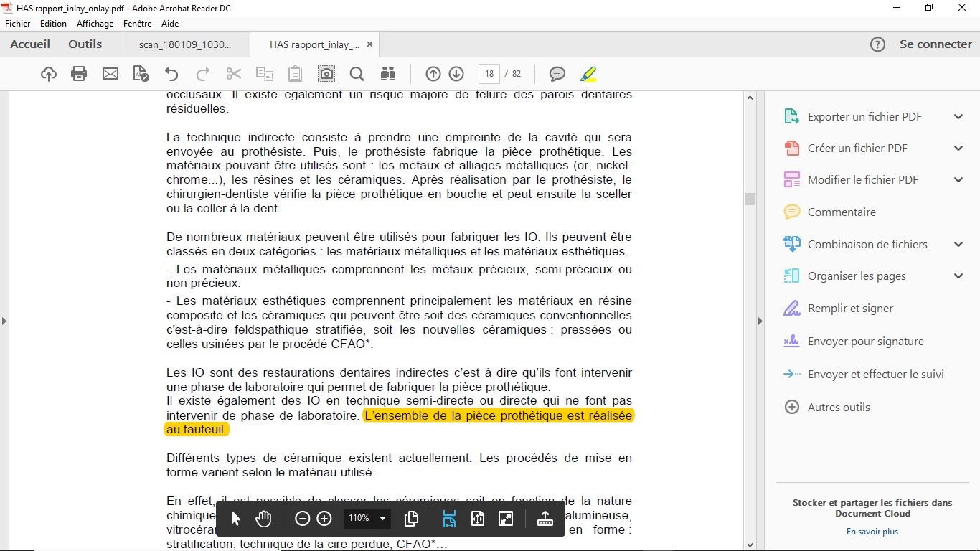Screen dimensions: 980x551
Task: Click the underlined La technique indirecte text
Action: click(x=230, y=138)
